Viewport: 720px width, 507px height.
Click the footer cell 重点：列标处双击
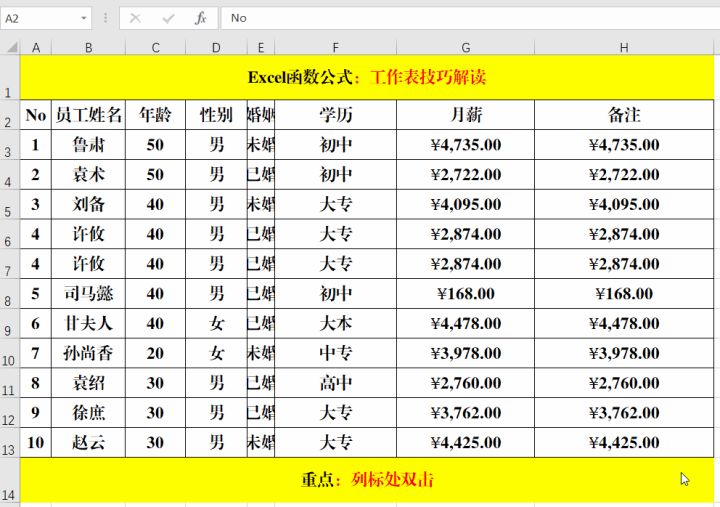[x=367, y=480]
